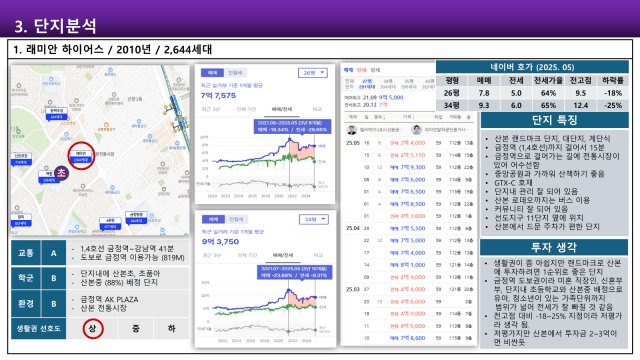Choose 35평 506세대 area filter
The image size is (640, 360).
tap(409, 84)
